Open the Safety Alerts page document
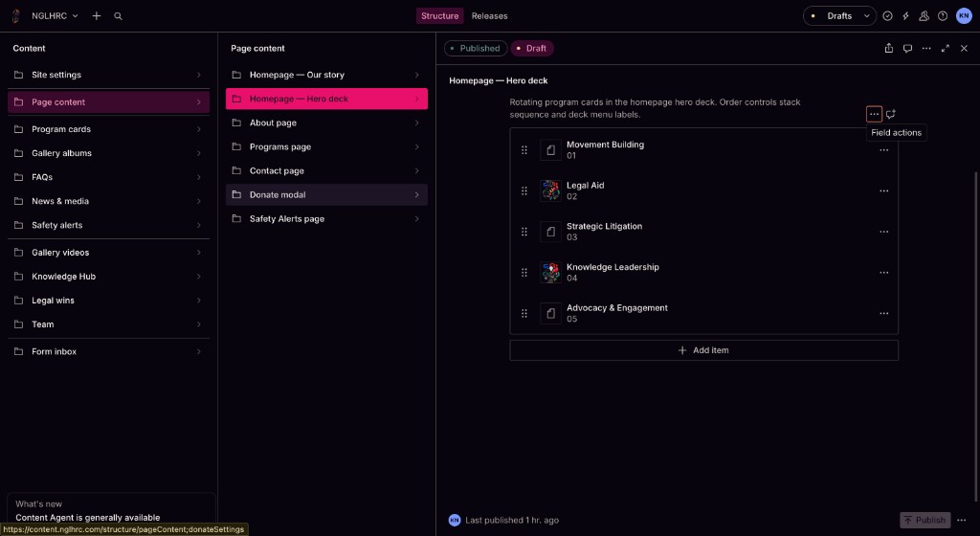The width and height of the screenshot is (980, 536). pos(326,219)
